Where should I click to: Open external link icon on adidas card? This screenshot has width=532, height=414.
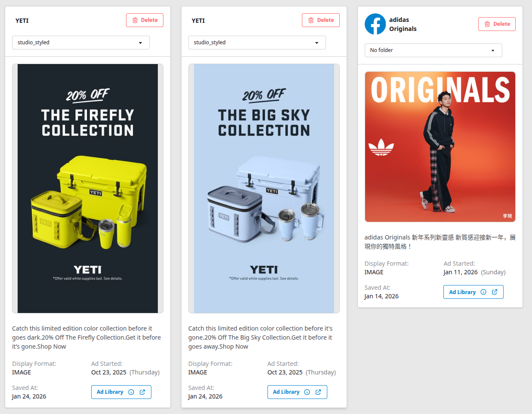(495, 292)
